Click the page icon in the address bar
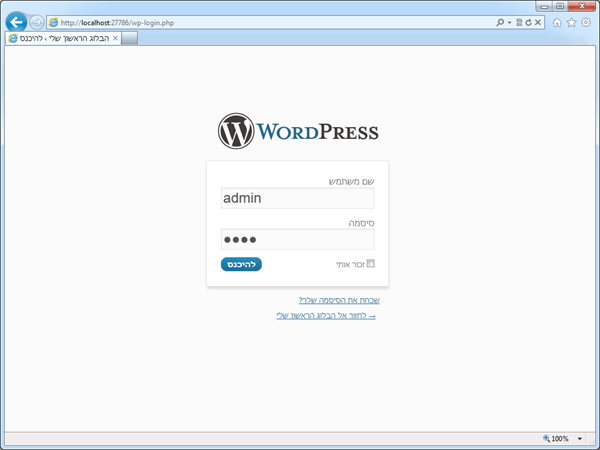The width and height of the screenshot is (600, 450). pyautogui.click(x=54, y=23)
